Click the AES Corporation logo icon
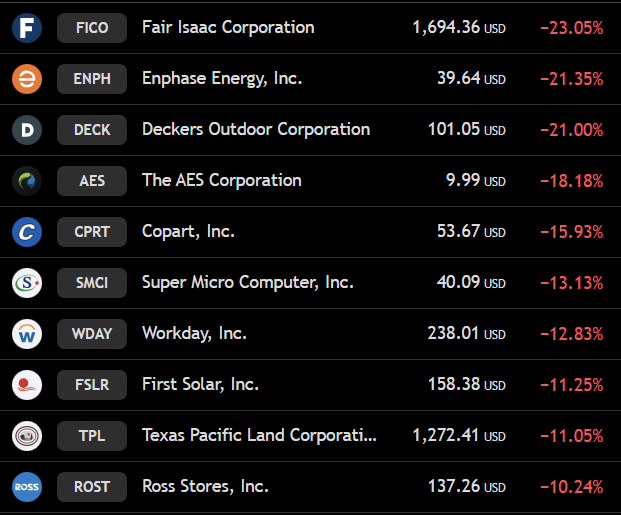This screenshot has width=621, height=515. (27, 181)
